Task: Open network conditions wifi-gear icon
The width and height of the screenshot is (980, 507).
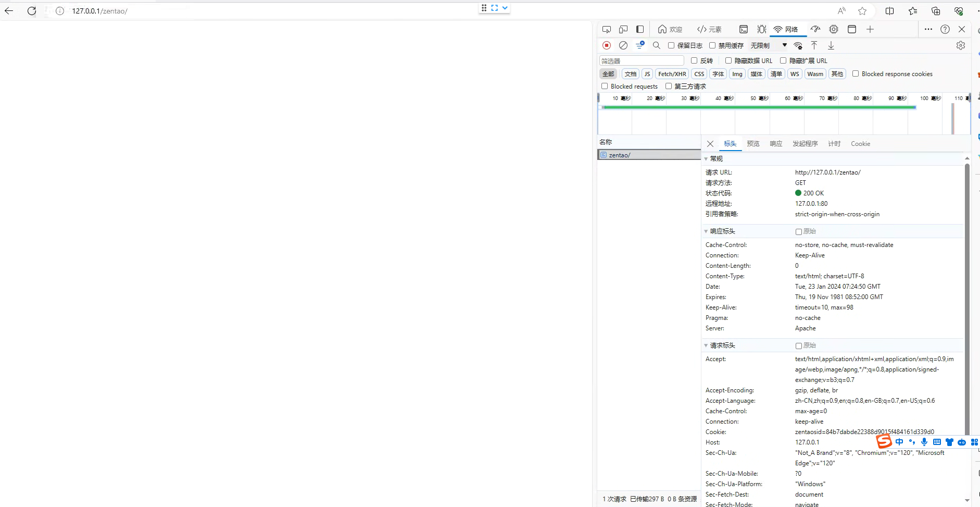Action: point(798,45)
